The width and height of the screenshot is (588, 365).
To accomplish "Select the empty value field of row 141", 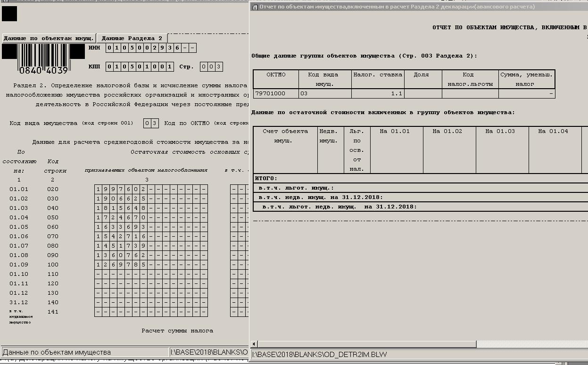I will (151, 312).
